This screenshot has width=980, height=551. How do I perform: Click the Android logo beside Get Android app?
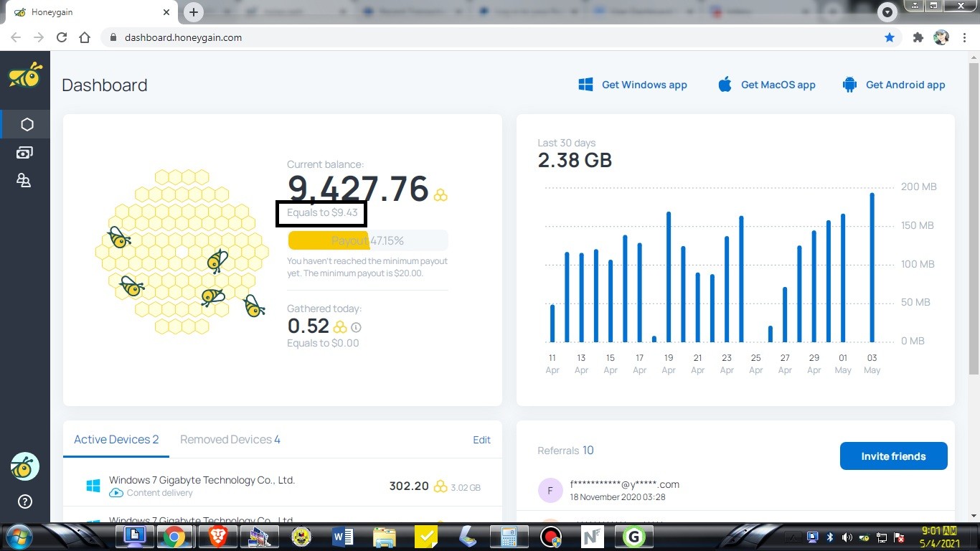tap(850, 85)
